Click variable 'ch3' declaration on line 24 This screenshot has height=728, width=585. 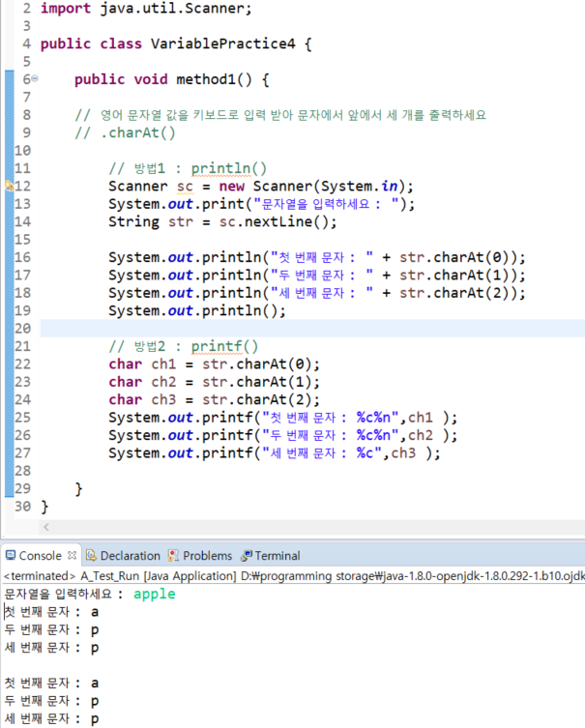click(x=163, y=399)
